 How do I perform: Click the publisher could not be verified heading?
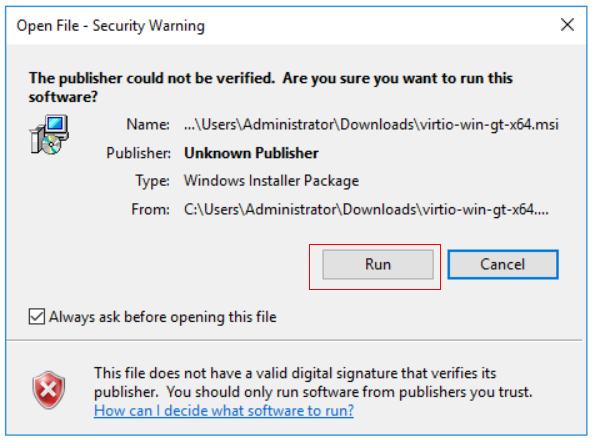[270, 87]
